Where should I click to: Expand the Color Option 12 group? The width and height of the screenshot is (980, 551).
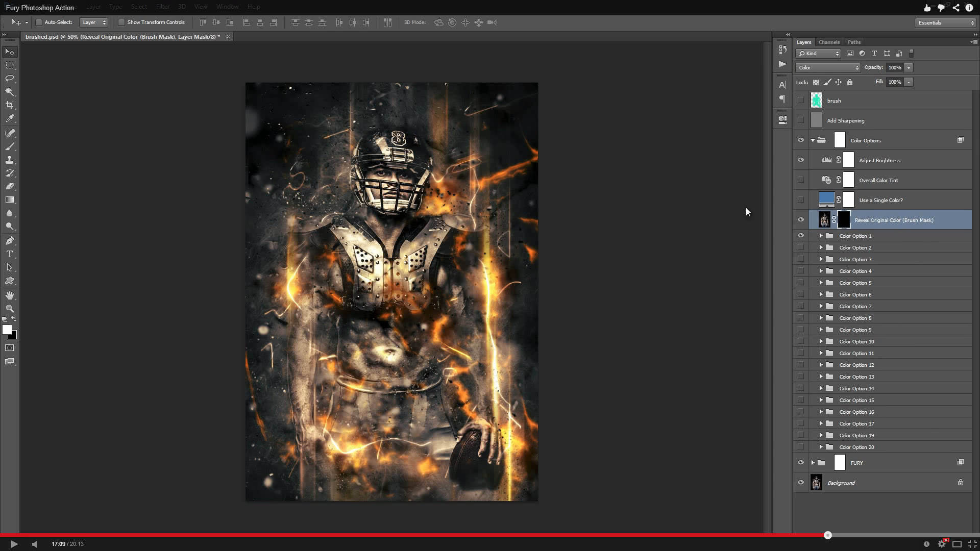(821, 365)
